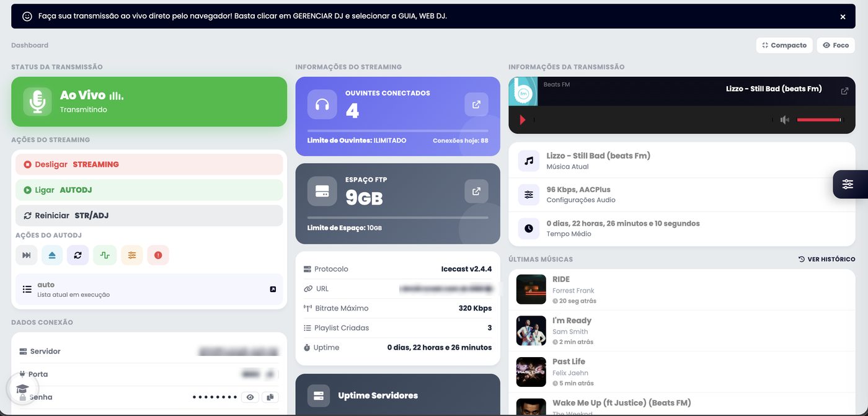868x416 pixels.
Task: Click the "Icecast v2.4.4" protocol value
Action: point(467,269)
